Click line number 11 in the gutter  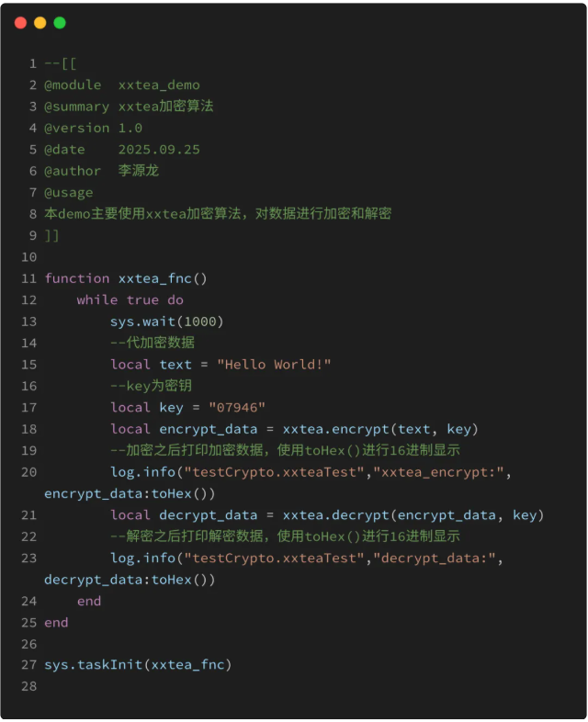[x=28, y=278]
